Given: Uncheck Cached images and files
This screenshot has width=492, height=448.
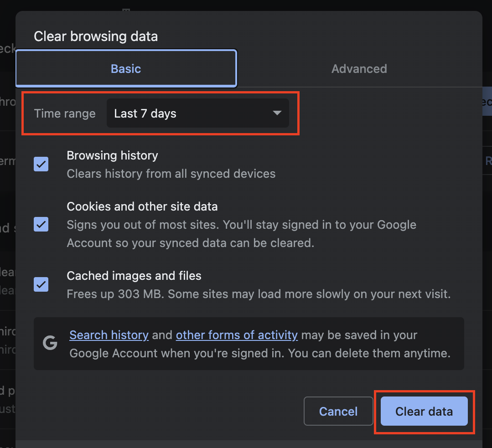Looking at the screenshot, I should coord(41,284).
